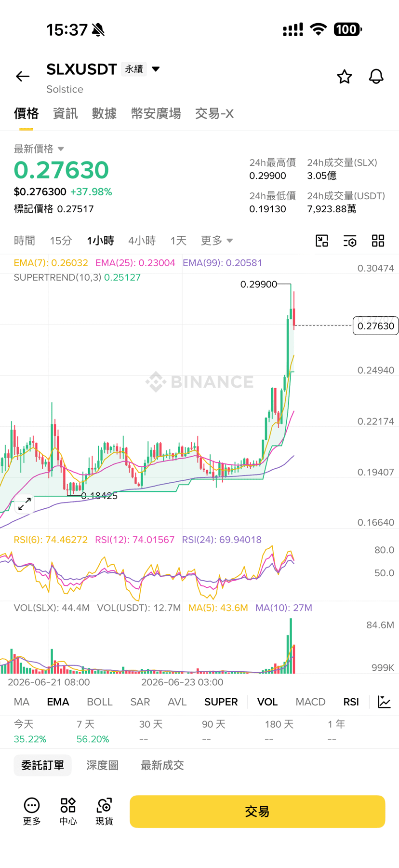
Task: Open the 更多 timeframe dropdown
Action: click(217, 240)
